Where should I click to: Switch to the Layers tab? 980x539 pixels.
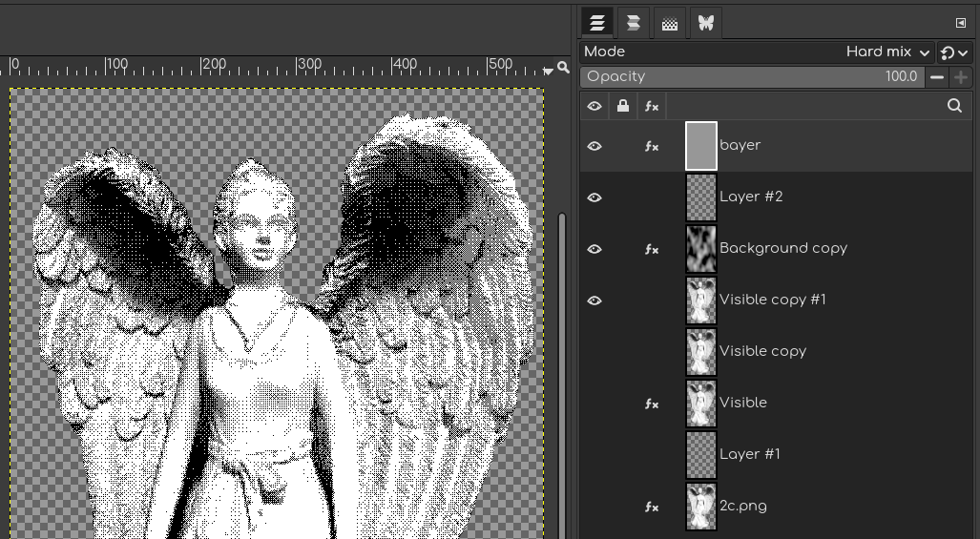point(597,23)
